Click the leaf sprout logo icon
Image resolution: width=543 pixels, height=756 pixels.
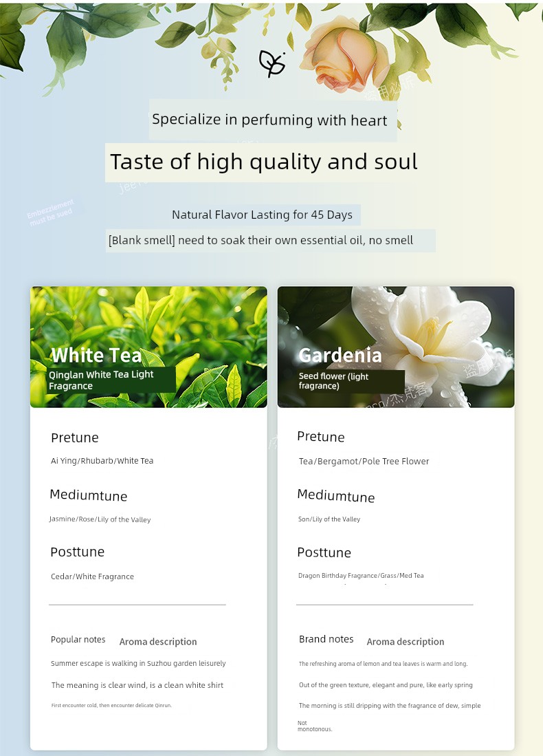(271, 63)
